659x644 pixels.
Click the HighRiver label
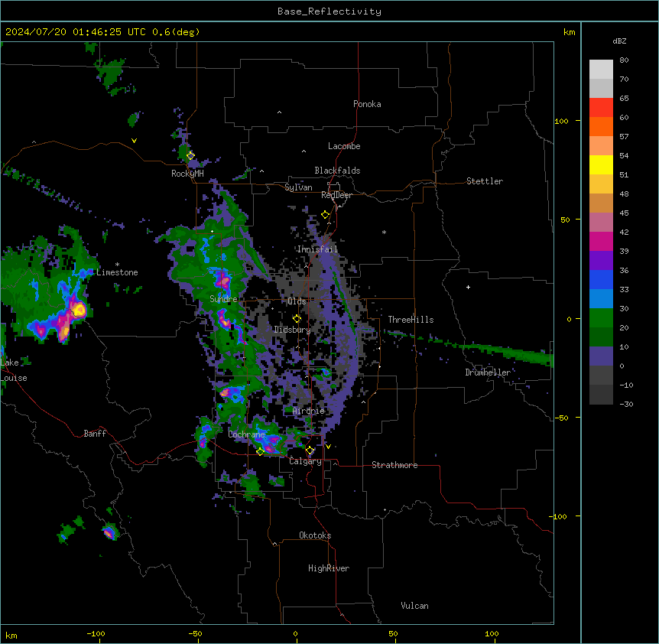[x=329, y=568]
